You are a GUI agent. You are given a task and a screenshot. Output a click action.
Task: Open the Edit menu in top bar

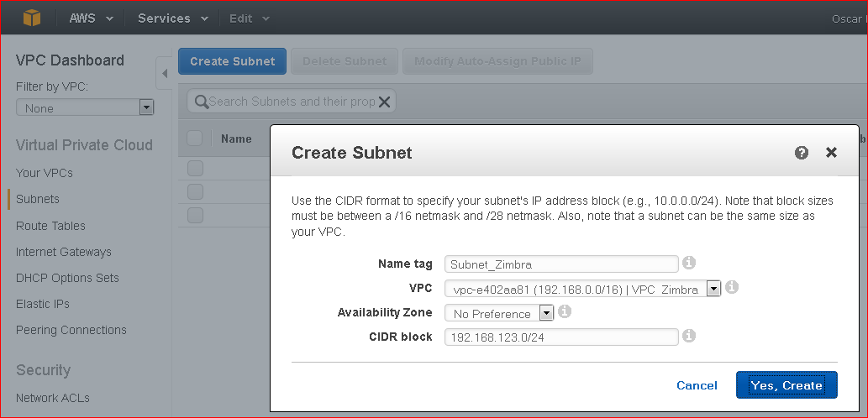[249, 18]
